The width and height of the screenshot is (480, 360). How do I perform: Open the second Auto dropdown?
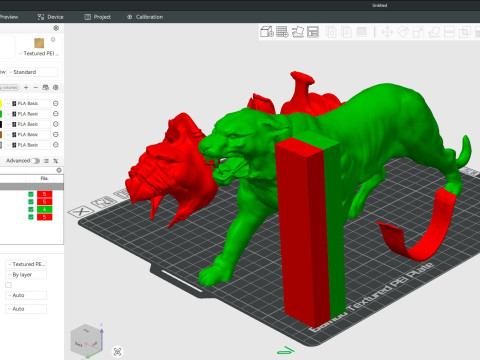pyautogui.click(x=26, y=309)
